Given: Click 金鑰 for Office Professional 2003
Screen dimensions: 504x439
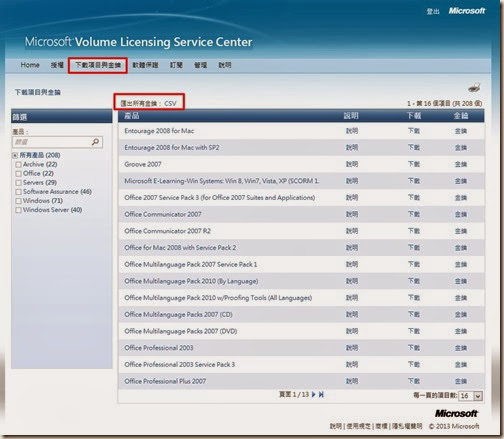Looking at the screenshot, I should pos(461,348).
